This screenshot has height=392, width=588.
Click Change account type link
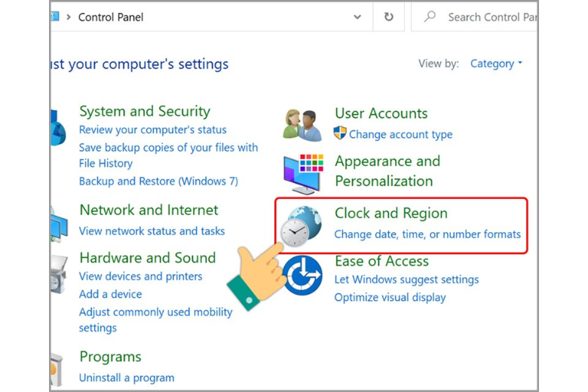(x=400, y=134)
